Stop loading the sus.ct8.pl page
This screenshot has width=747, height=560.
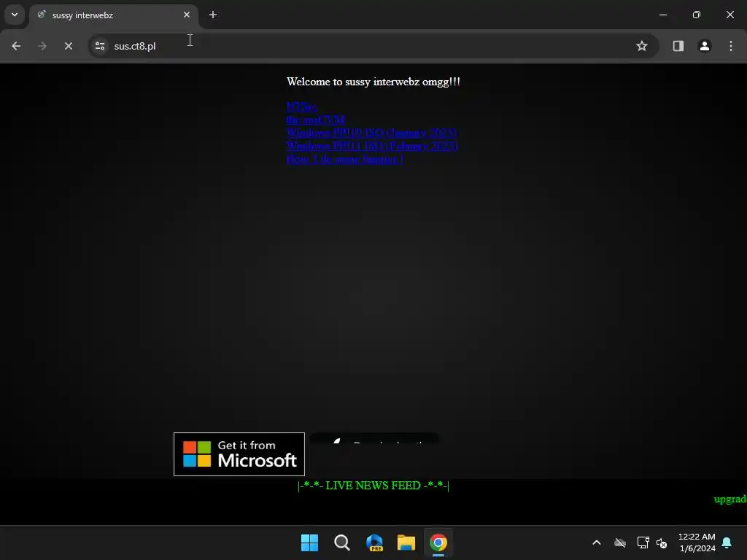pyautogui.click(x=68, y=46)
